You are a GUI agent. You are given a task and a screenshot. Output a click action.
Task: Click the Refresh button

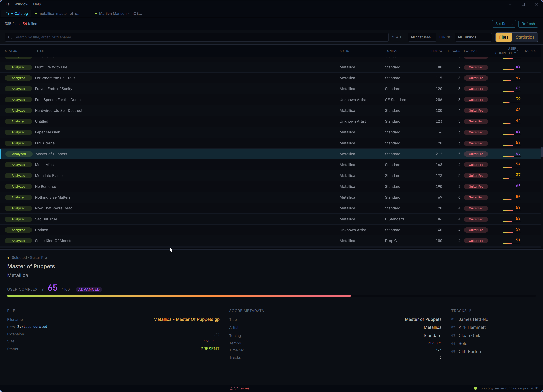[x=528, y=24]
